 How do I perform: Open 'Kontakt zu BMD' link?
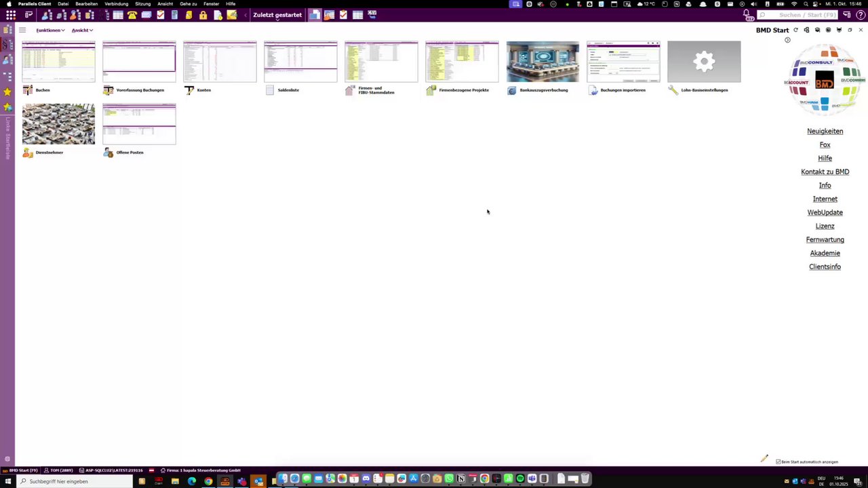pyautogui.click(x=825, y=172)
